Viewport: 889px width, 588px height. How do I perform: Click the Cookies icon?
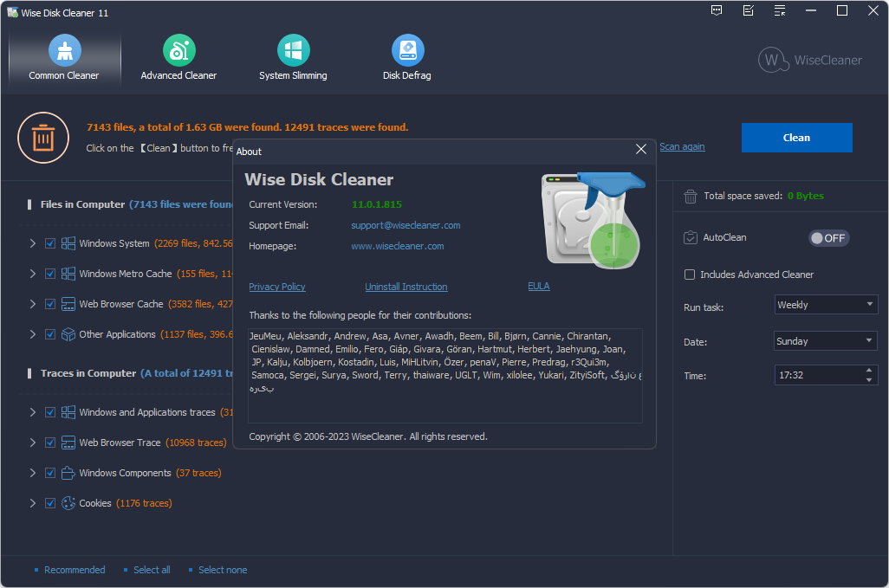pos(68,503)
